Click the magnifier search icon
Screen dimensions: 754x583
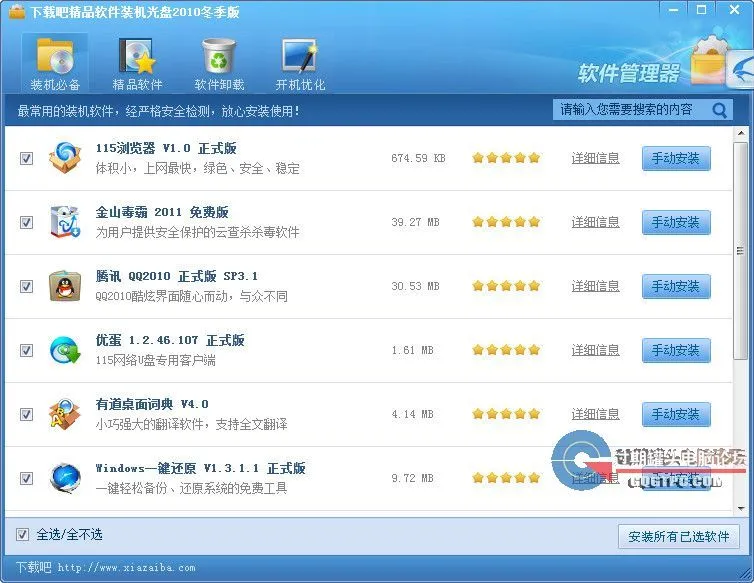[719, 110]
